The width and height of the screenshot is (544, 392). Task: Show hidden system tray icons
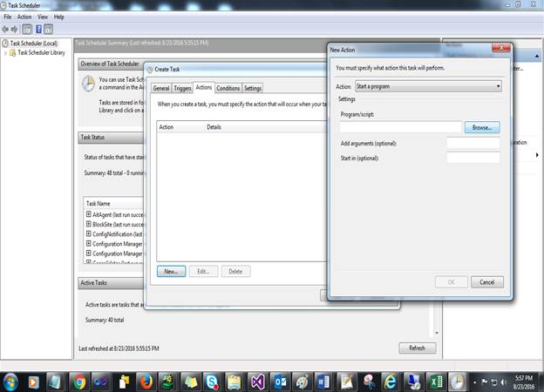point(475,382)
